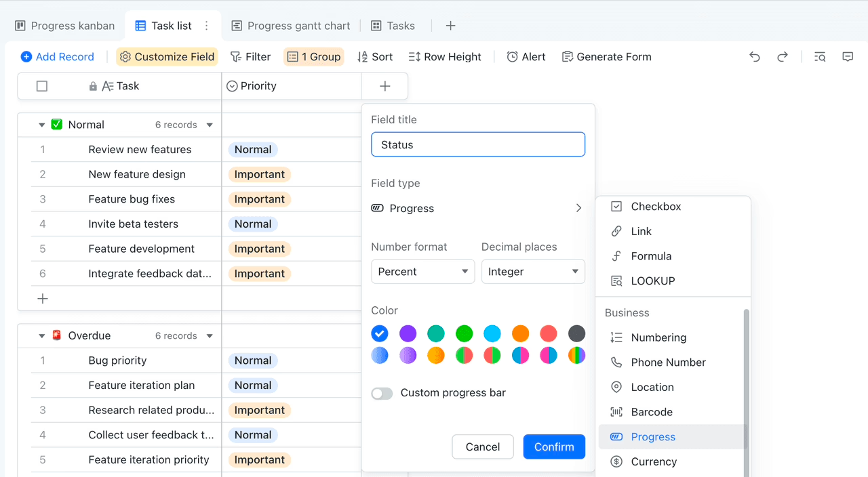The height and width of the screenshot is (477, 868).
Task: Select the Phone Number field type
Action: (x=671, y=362)
